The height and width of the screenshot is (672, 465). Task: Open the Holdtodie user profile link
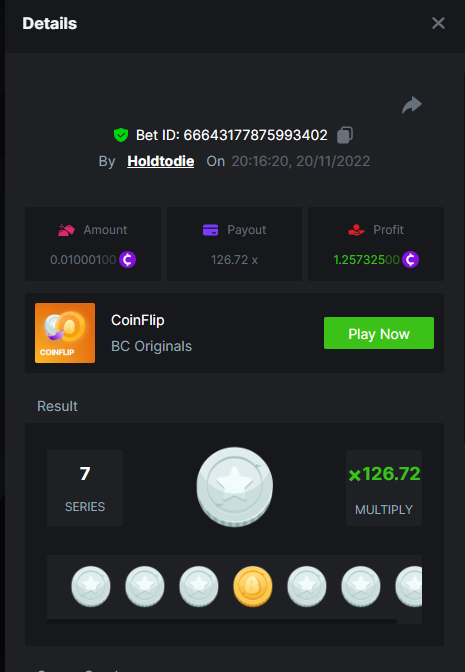(161, 161)
